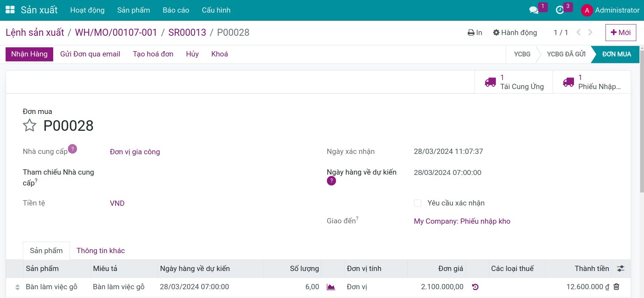Viewport: 644px width, 298px height.
Task: Switch to the Thông tin khác tab
Action: pyautogui.click(x=101, y=251)
